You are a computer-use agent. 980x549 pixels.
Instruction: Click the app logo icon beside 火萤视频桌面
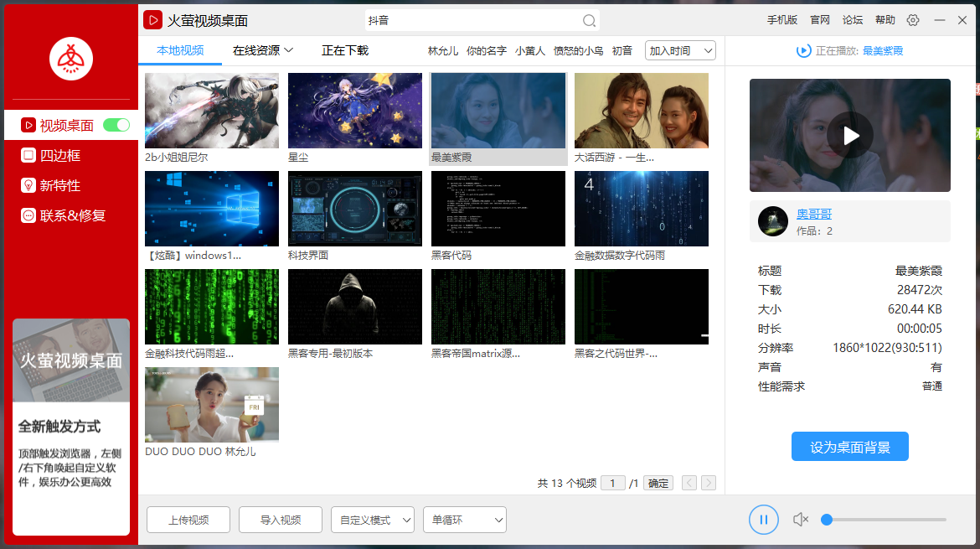(x=155, y=20)
